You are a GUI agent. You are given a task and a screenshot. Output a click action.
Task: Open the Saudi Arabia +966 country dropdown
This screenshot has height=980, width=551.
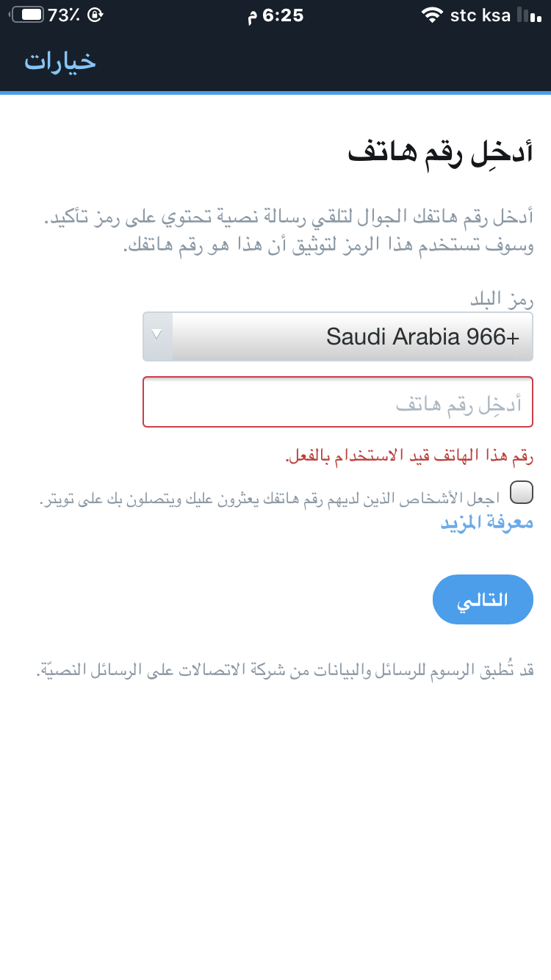coord(353,337)
